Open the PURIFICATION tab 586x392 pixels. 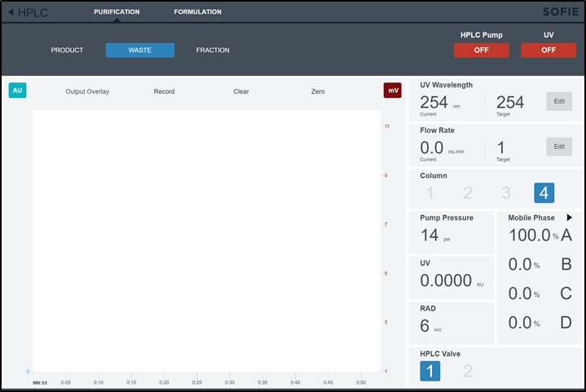(117, 12)
